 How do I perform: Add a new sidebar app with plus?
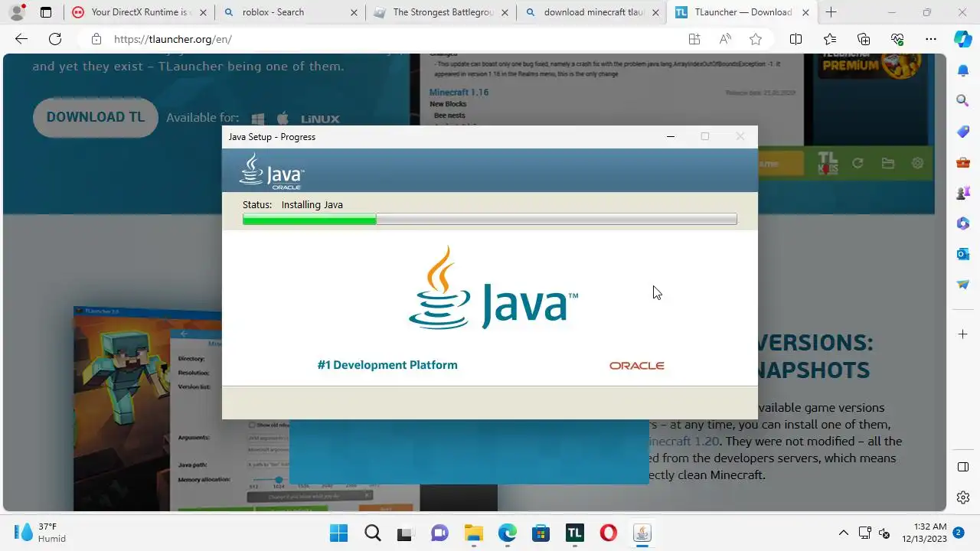[x=963, y=334]
